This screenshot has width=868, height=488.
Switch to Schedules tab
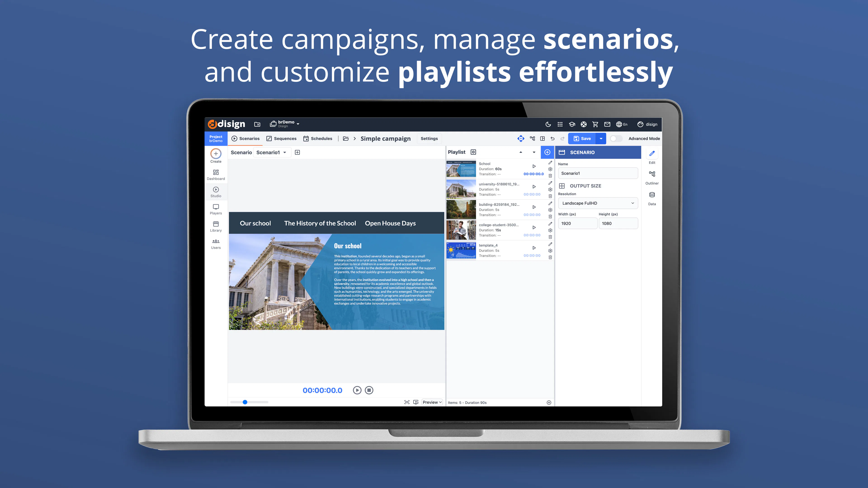318,138
